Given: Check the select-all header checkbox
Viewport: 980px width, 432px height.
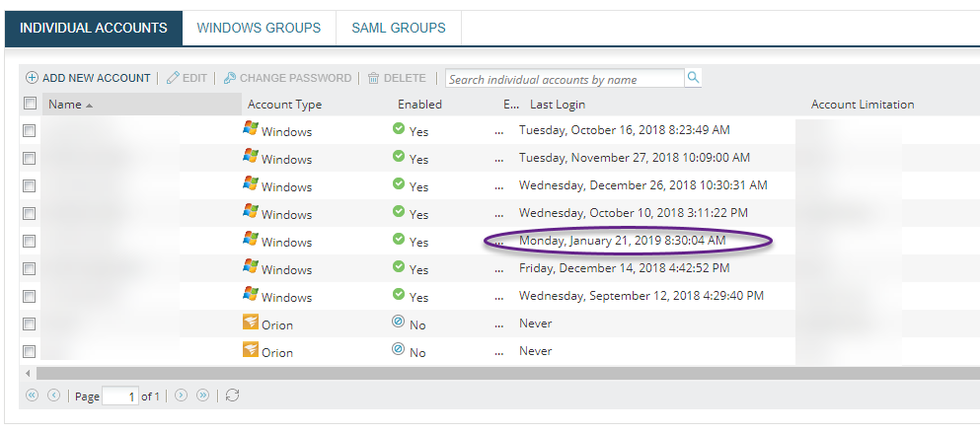Looking at the screenshot, I should click(x=30, y=103).
